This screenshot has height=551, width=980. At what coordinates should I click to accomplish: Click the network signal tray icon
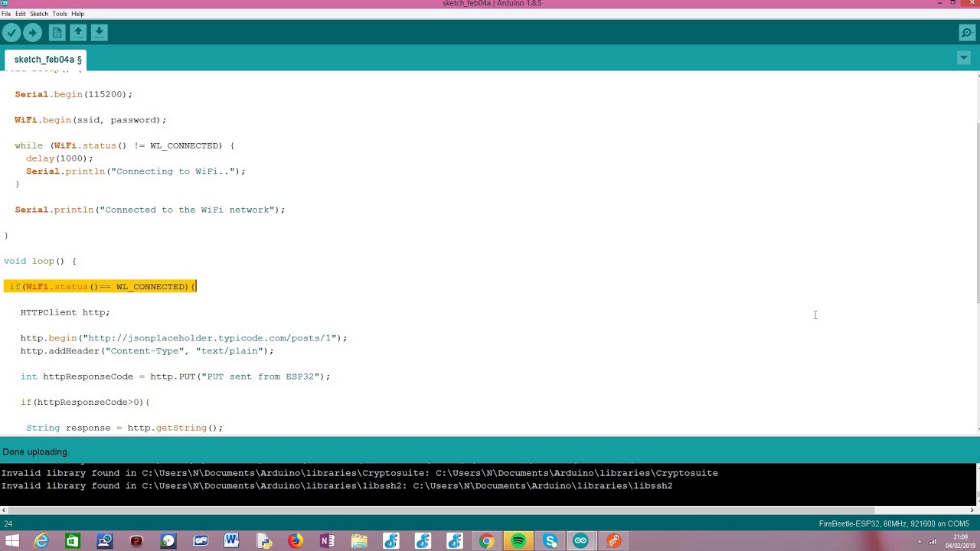[x=932, y=542]
